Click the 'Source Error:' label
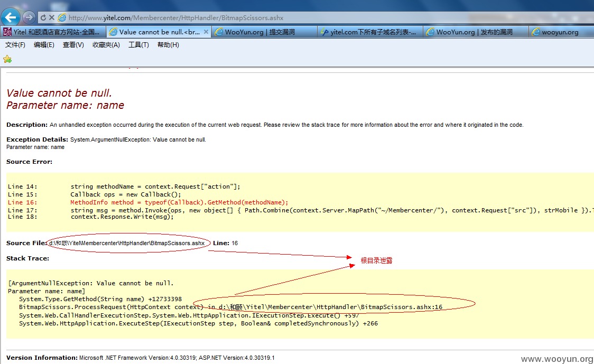Image resolution: width=594 pixels, height=364 pixels. point(29,162)
